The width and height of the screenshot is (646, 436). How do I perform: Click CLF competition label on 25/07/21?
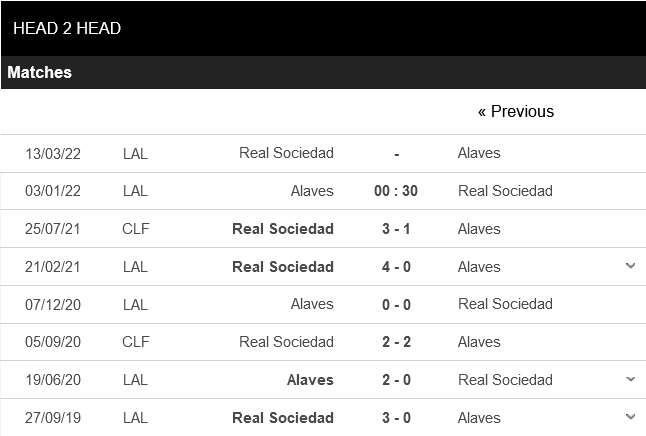tap(135, 229)
